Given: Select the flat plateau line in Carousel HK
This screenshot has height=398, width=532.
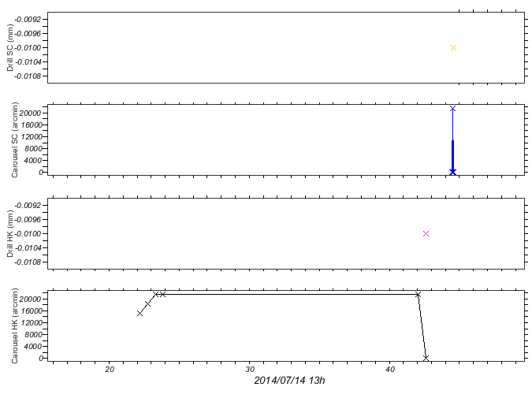Looking at the screenshot, I should (290, 294).
